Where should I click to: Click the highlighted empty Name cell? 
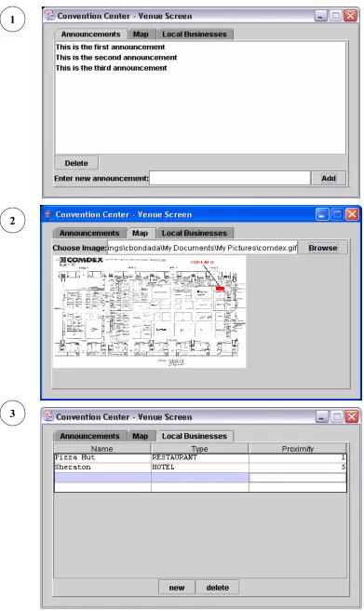[x=102, y=478]
